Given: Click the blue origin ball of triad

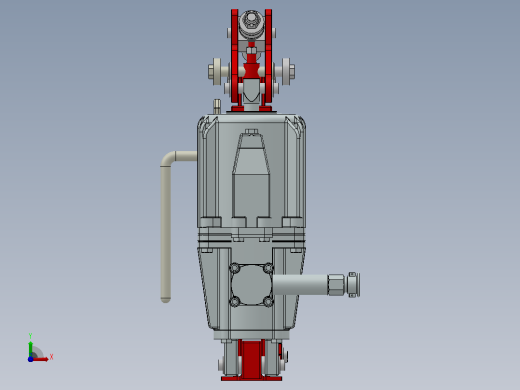Looking at the screenshot, I should pos(30,359).
